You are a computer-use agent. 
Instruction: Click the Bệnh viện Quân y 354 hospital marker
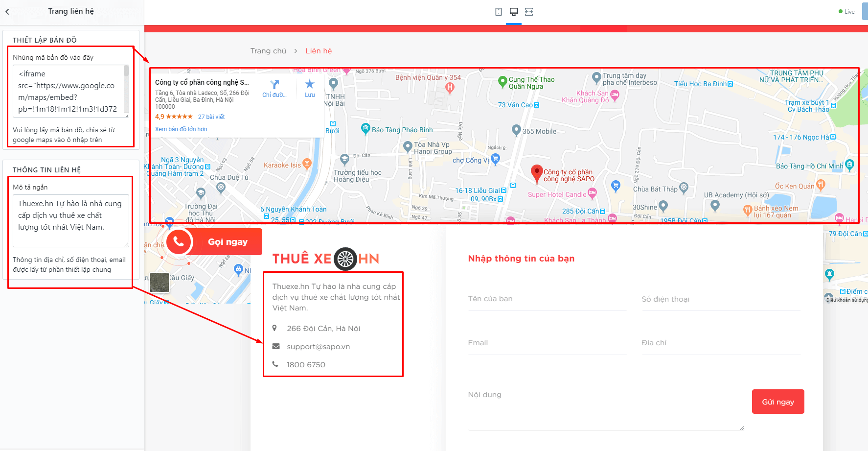[x=450, y=88]
